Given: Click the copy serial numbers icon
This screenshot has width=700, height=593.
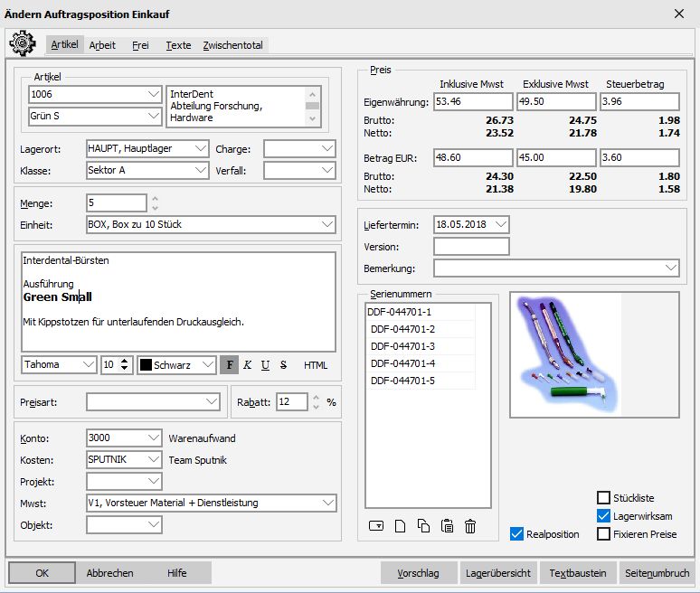Looking at the screenshot, I should pos(423,526).
